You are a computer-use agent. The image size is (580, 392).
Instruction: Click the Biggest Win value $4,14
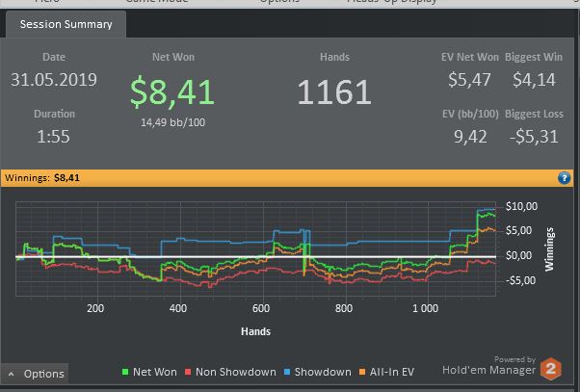[x=534, y=80]
